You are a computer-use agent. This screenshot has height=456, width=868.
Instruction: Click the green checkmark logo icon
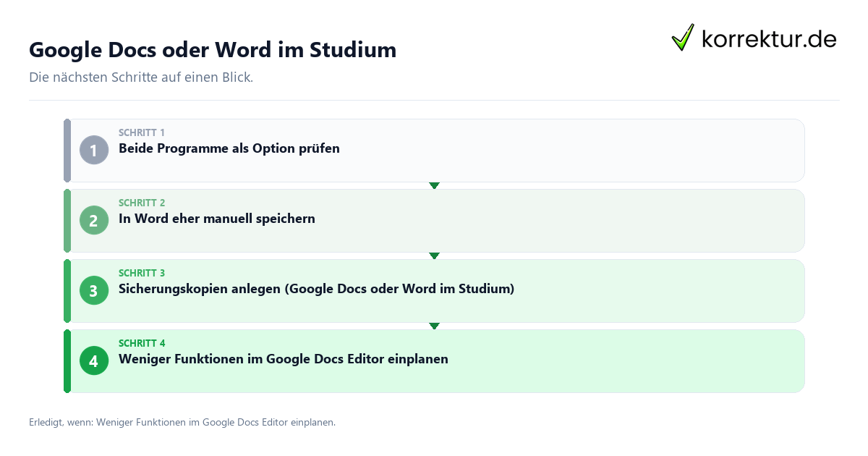tap(683, 38)
